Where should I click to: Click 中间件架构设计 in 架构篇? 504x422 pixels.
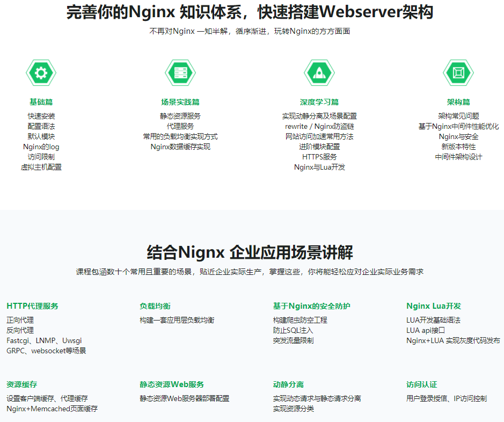click(458, 157)
